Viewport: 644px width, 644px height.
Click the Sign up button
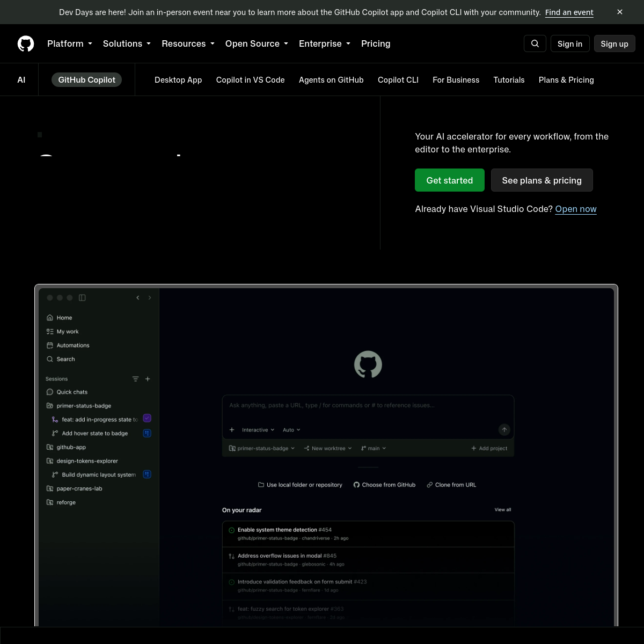614,43
